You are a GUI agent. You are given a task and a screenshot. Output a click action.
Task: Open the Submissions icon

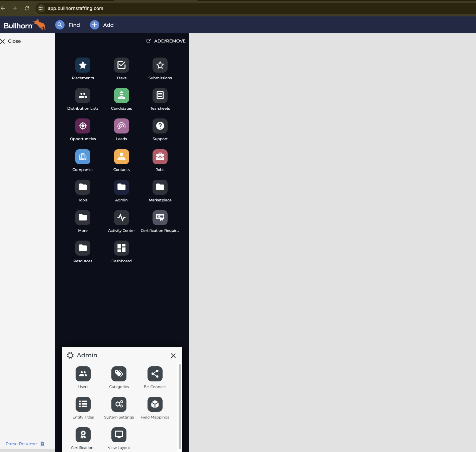pyautogui.click(x=160, y=65)
